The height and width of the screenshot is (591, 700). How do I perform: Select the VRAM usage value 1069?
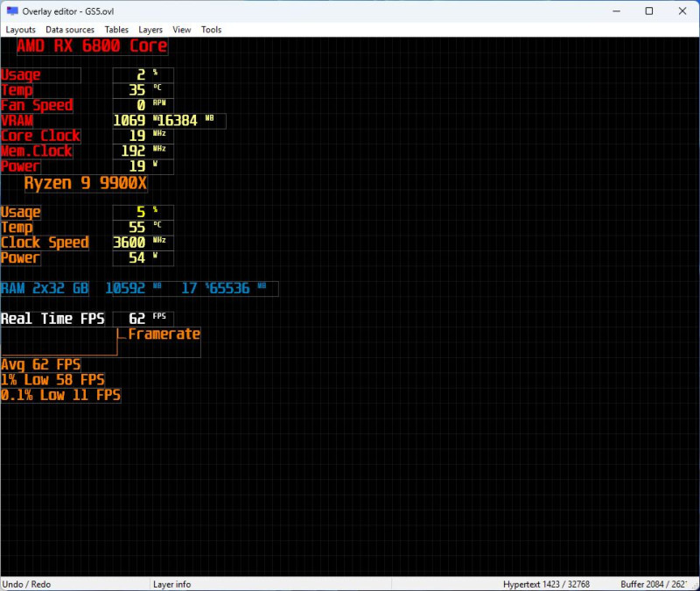coord(129,121)
